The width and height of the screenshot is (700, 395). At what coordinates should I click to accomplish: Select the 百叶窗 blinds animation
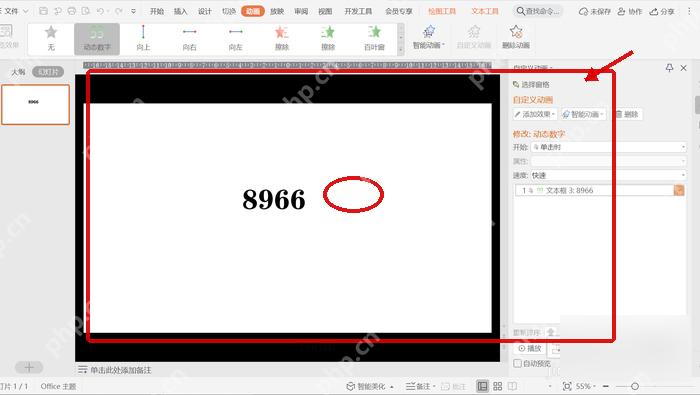(374, 38)
